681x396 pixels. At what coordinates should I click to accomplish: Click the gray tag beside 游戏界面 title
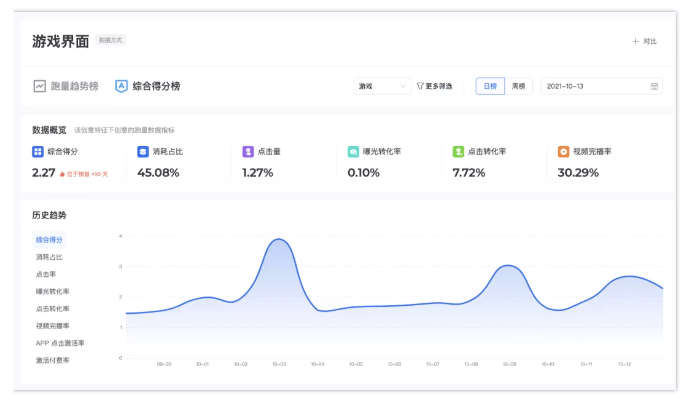pyautogui.click(x=110, y=40)
